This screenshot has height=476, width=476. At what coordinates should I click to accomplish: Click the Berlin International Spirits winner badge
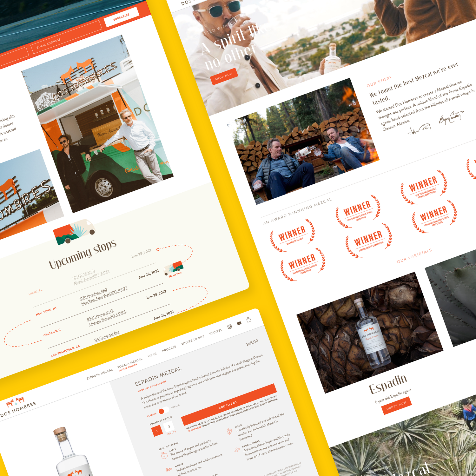point(434,216)
